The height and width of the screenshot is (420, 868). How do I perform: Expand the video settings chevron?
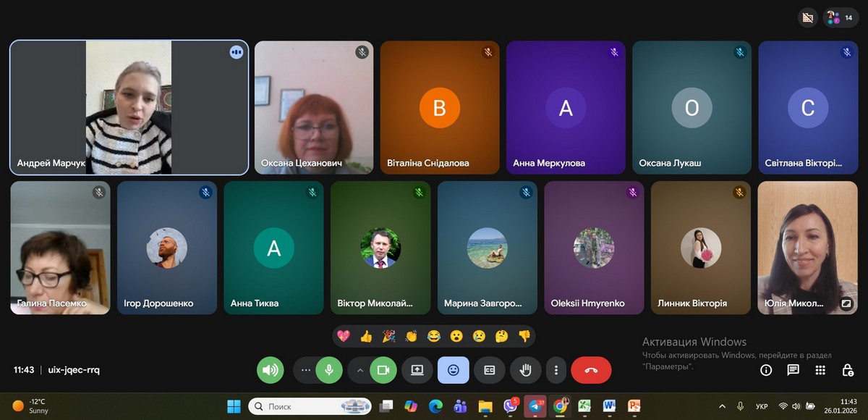coord(359,370)
